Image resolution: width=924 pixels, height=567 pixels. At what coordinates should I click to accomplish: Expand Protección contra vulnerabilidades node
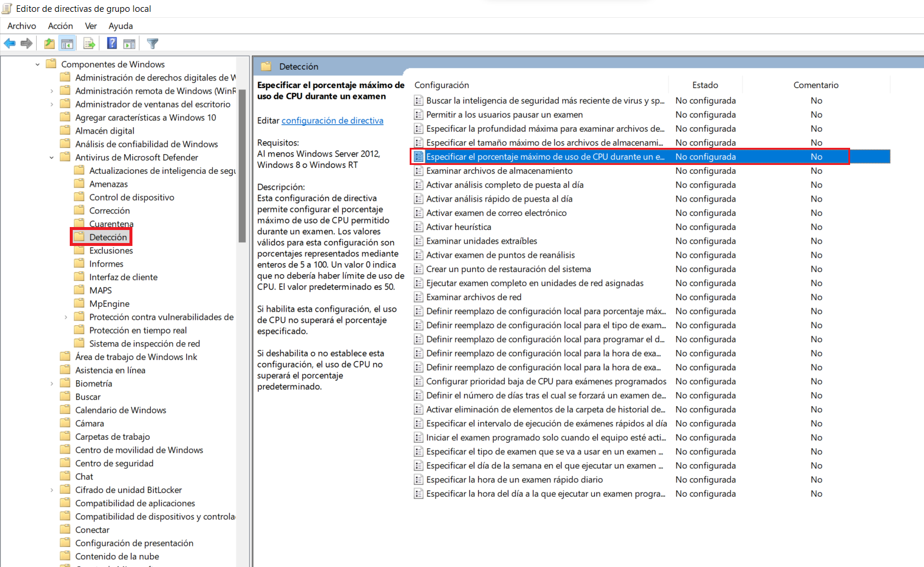66,317
